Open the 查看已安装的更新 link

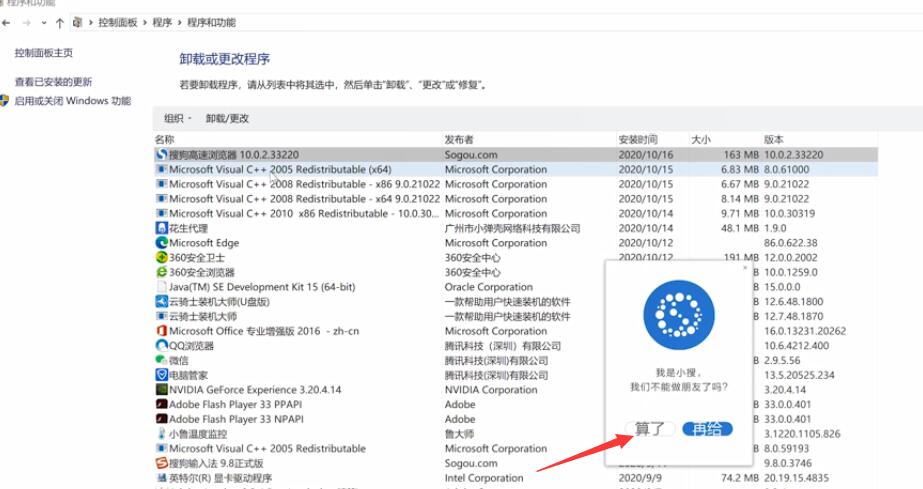(x=54, y=82)
